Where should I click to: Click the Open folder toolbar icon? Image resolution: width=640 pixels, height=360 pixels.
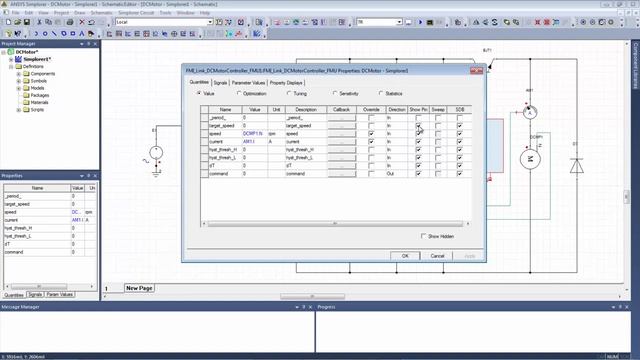tap(18, 22)
